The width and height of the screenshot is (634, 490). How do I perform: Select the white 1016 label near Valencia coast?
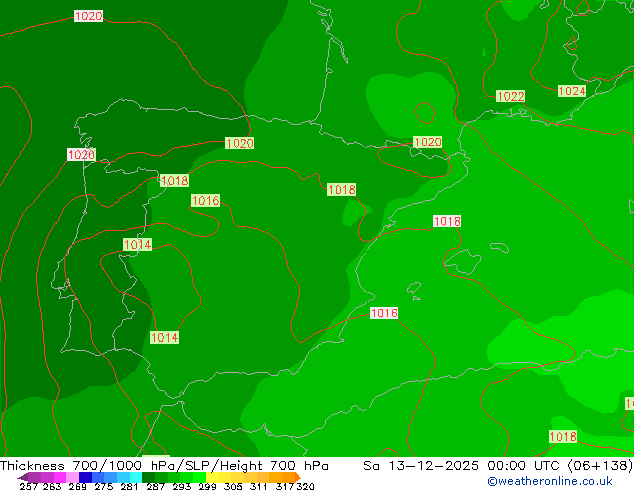coord(384,313)
